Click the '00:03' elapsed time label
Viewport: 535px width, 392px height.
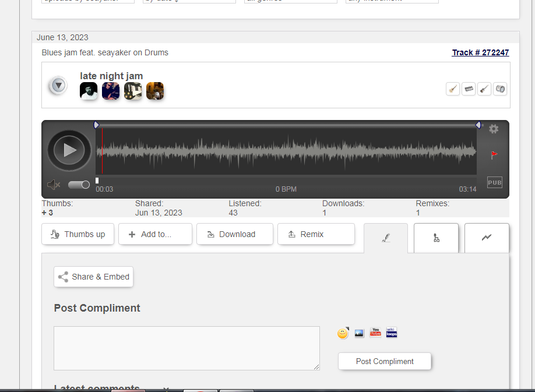[x=104, y=189]
